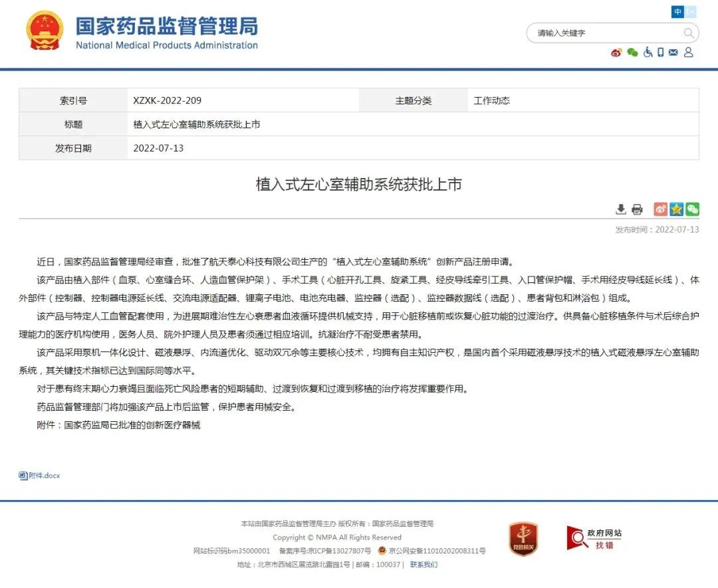
Task: Focus the 请输入关键字 search field
Action: (612, 33)
